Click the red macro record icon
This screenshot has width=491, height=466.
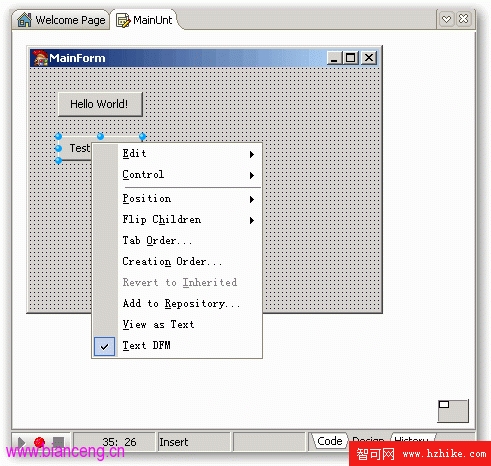[39, 442]
